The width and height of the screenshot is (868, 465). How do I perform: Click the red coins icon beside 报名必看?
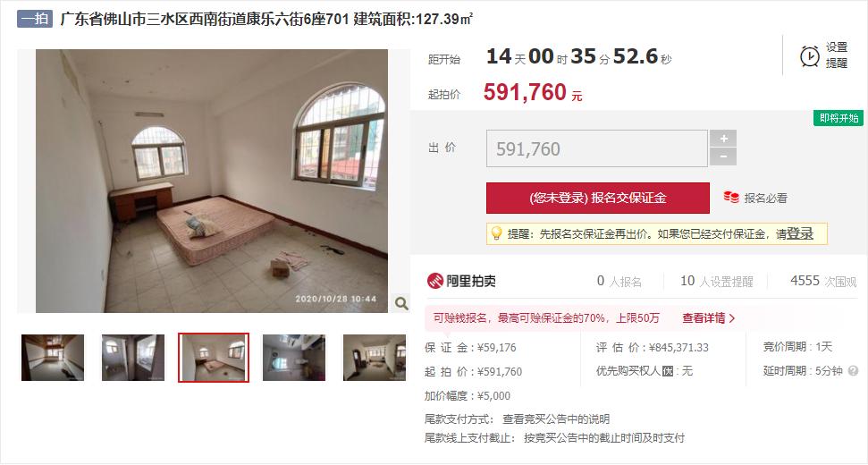[730, 197]
